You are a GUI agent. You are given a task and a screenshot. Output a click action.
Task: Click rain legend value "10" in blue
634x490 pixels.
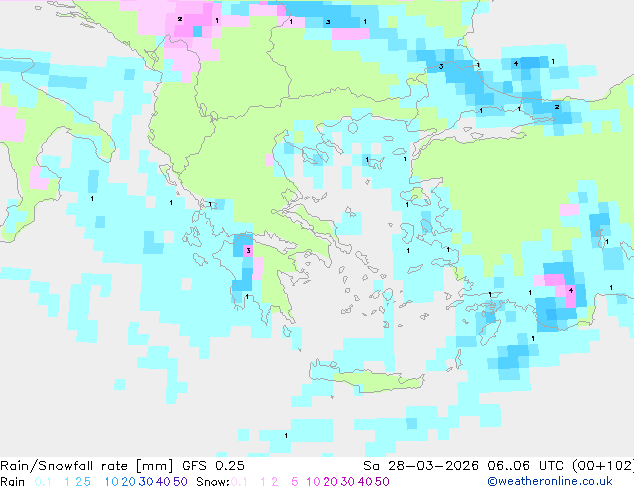(x=111, y=482)
